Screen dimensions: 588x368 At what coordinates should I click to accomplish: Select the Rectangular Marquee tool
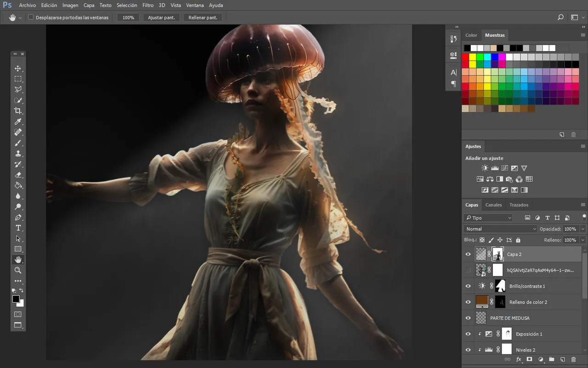point(18,79)
